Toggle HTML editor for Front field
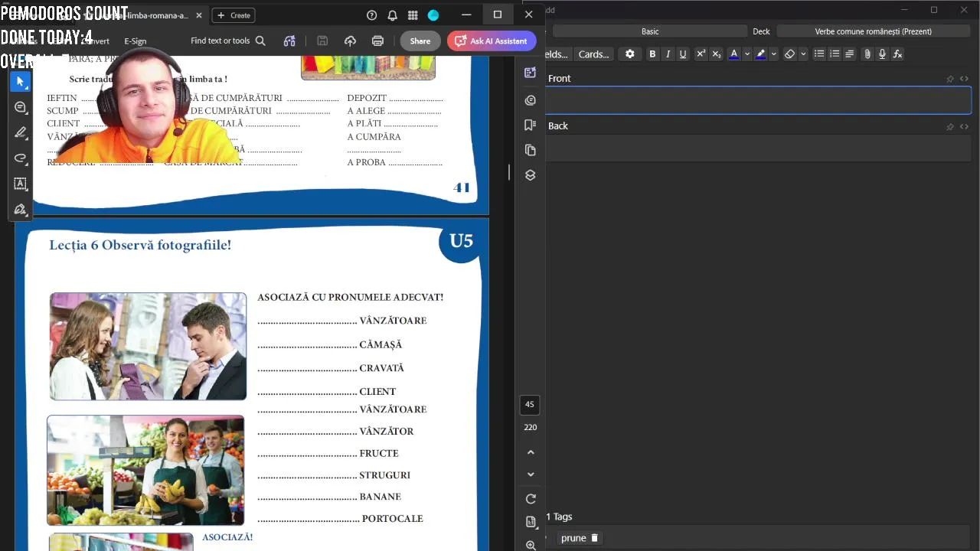Screen dimensions: 980x551 (964, 79)
